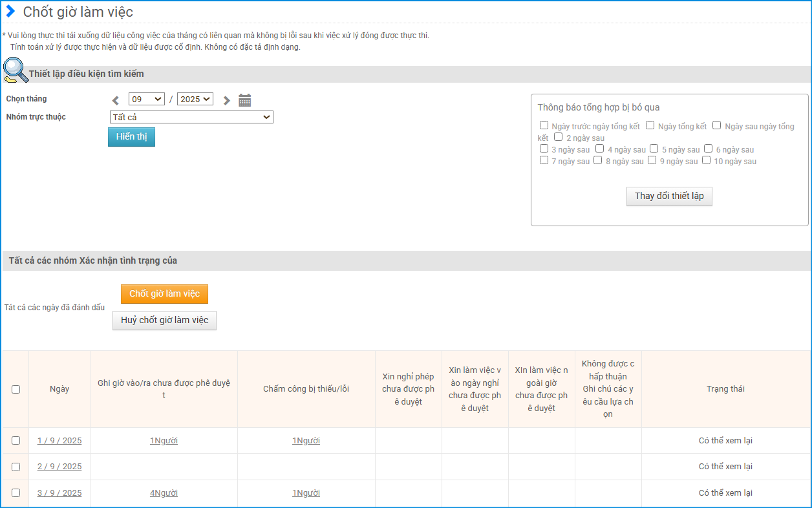
Task: Click the next month arrow icon
Action: (226, 100)
